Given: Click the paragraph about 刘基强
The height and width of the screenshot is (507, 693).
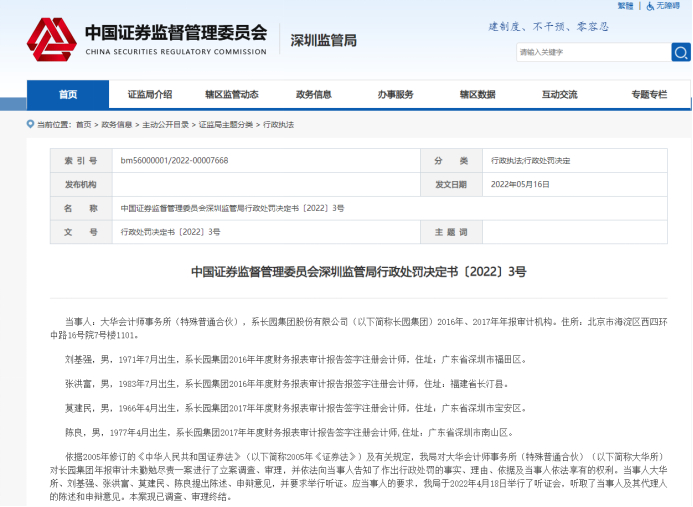Looking at the screenshot, I should pos(297,359).
